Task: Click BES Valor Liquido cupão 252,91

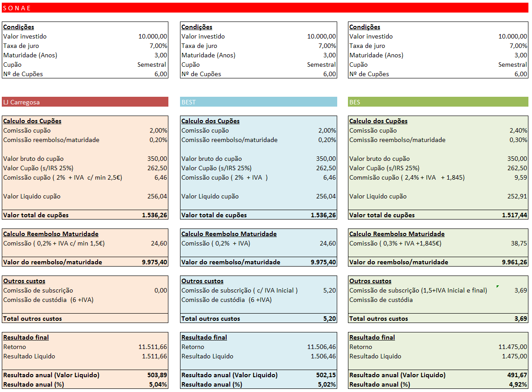Action: (517, 196)
